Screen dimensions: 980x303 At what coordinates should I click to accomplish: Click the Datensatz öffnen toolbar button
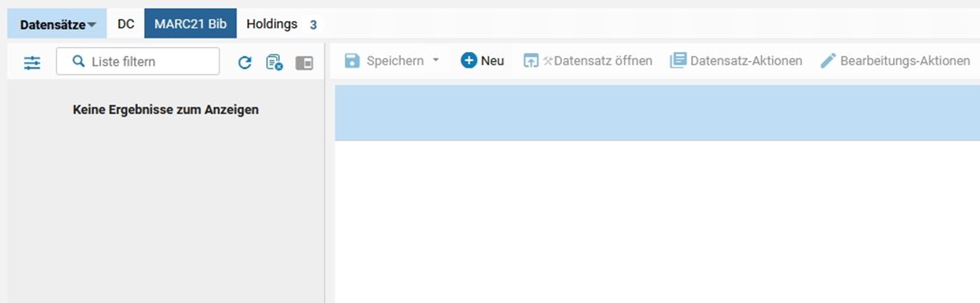[x=587, y=60]
